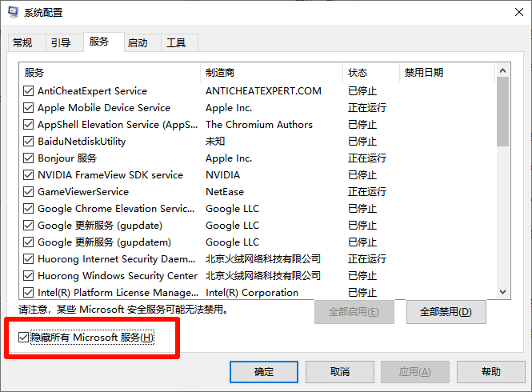
Task: Toggle GameViewerService checkbox
Action: point(29,192)
